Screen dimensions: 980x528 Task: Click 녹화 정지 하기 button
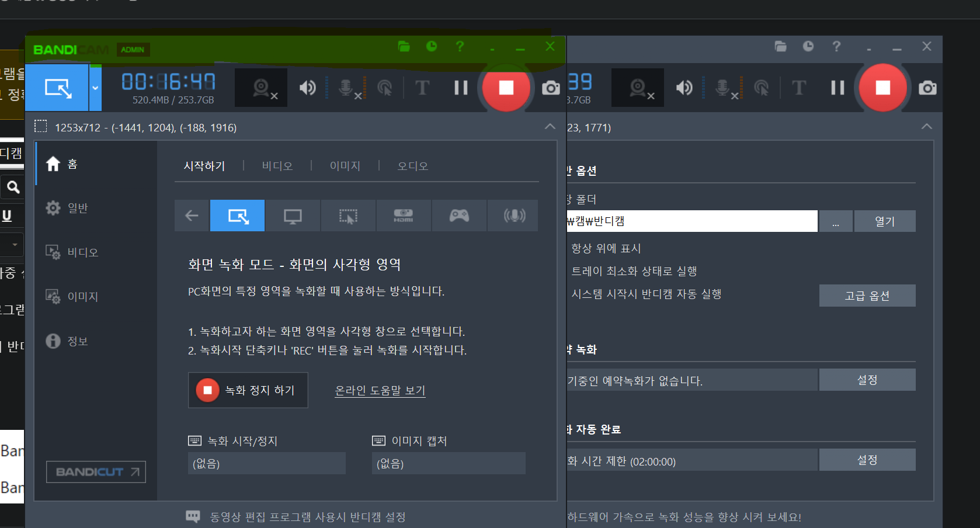pyautogui.click(x=248, y=390)
